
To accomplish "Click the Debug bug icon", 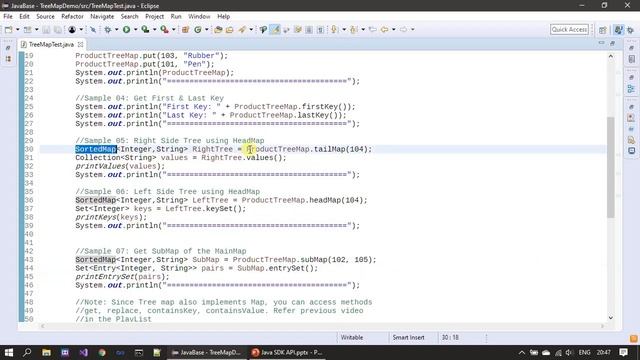I will [108, 30].
